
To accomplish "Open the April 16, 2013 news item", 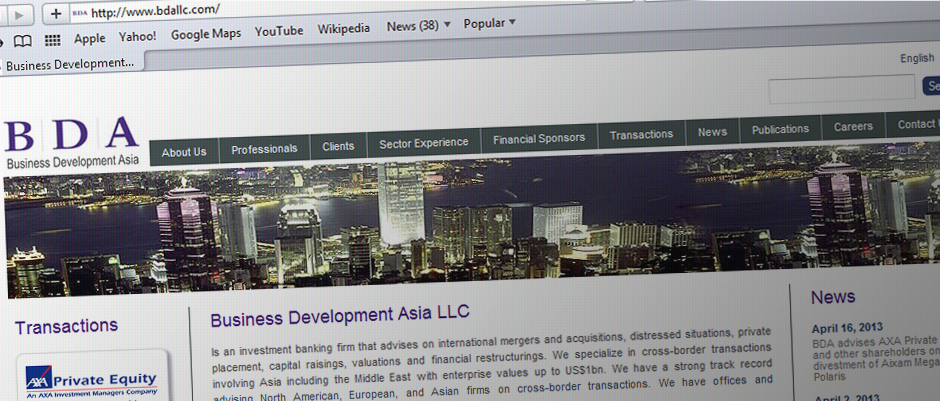I will (847, 328).
